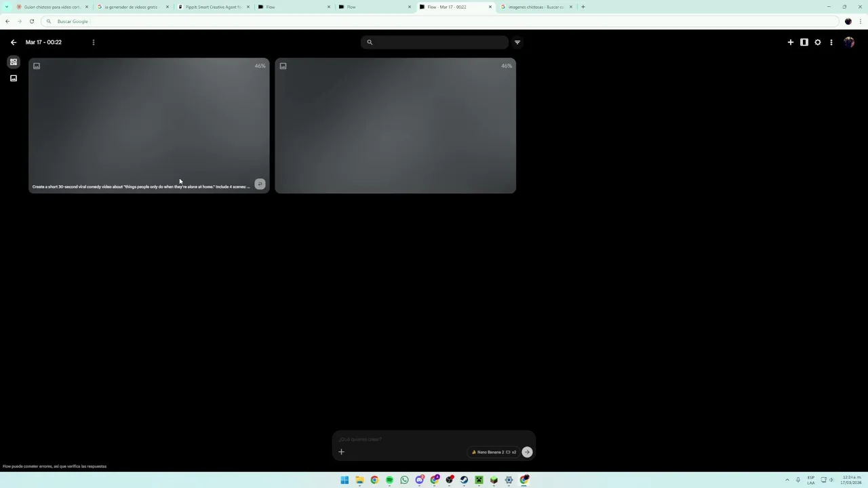Viewport: 868px width, 488px height.
Task: Open Steam from taskbar
Action: [464, 480]
